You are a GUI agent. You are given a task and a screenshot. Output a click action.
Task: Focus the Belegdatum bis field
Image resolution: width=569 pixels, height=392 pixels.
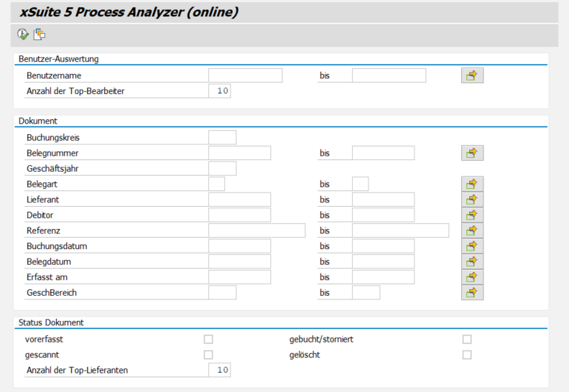tap(383, 261)
